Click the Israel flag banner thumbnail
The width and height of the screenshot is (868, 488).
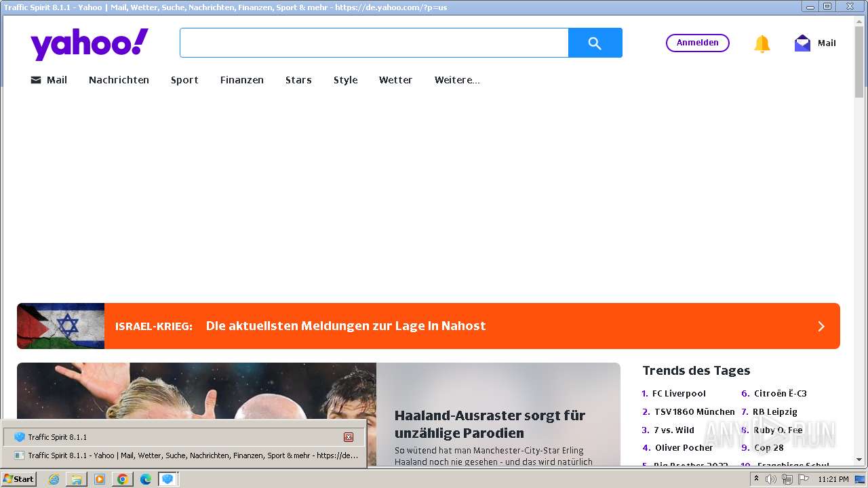tap(61, 326)
